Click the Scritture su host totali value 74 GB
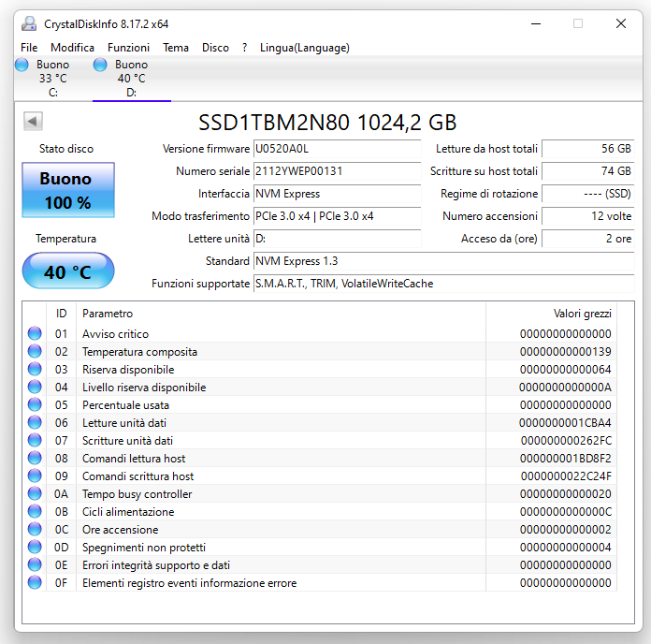Screen dimensions: 651x644 click(x=588, y=171)
